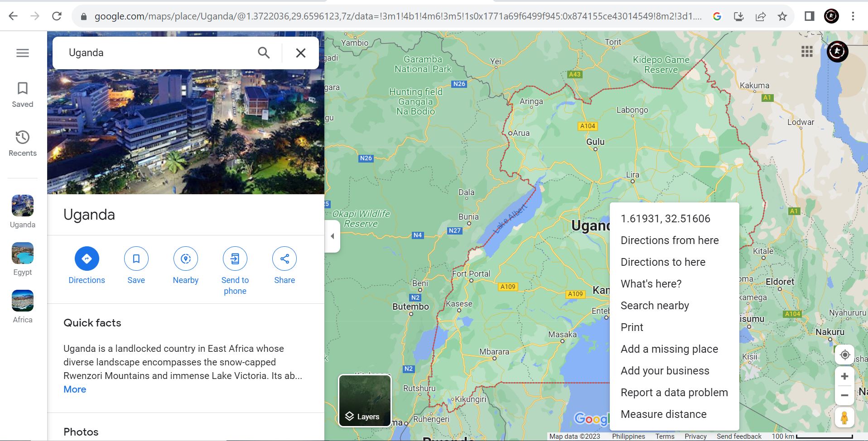
Task: Zoom in with the plus button
Action: (x=844, y=376)
